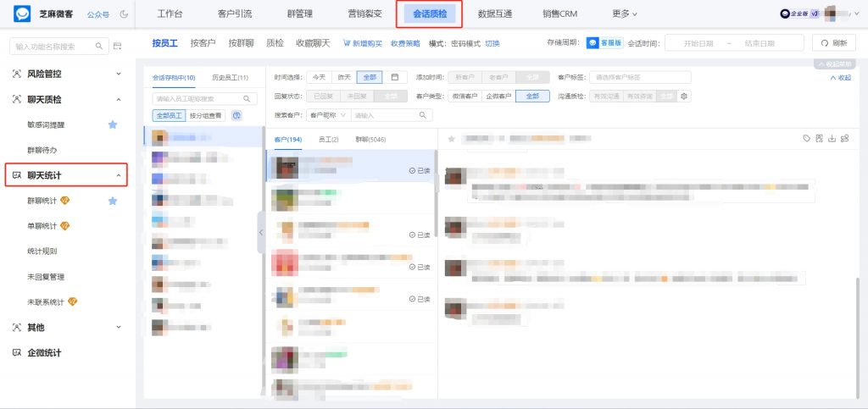The height and width of the screenshot is (409, 868).
Task: Click the dark mode moon icon
Action: coord(125,14)
